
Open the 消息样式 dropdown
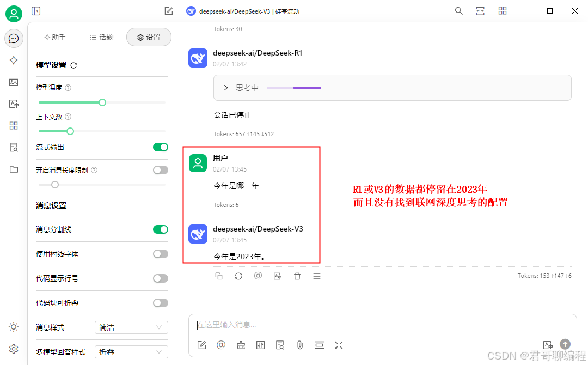pos(131,327)
